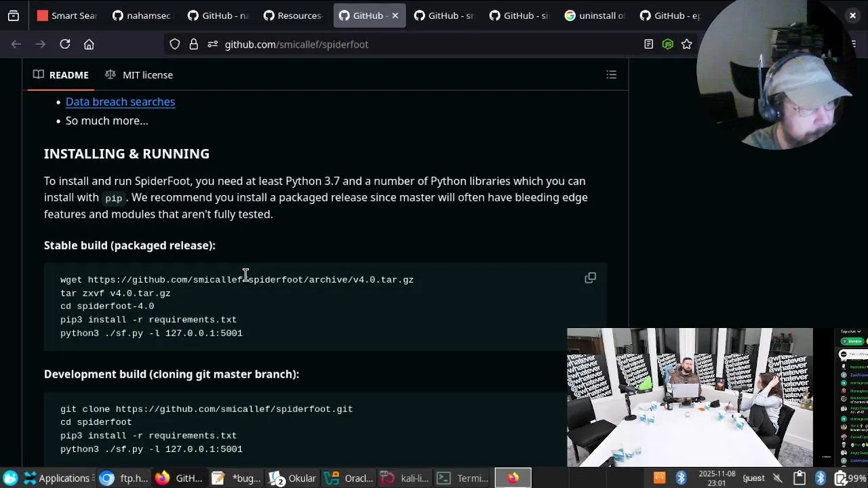
Task: Select the MIT license tab
Action: tap(139, 75)
